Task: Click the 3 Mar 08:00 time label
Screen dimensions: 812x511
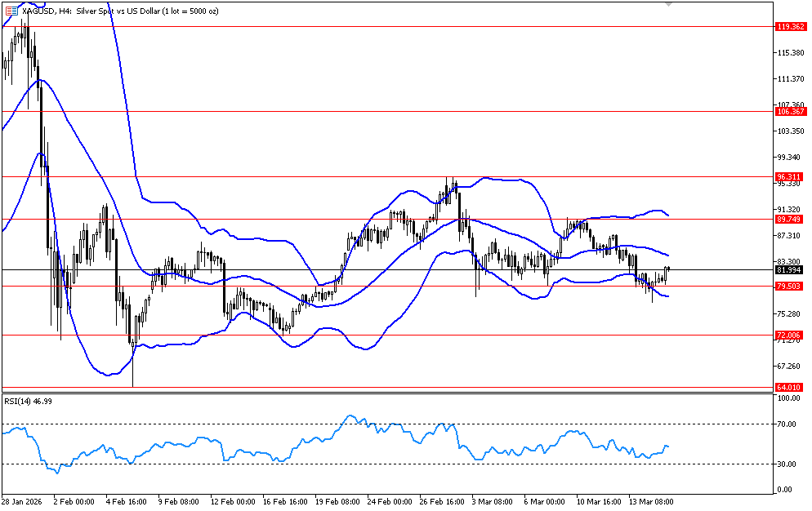Action: click(x=492, y=501)
